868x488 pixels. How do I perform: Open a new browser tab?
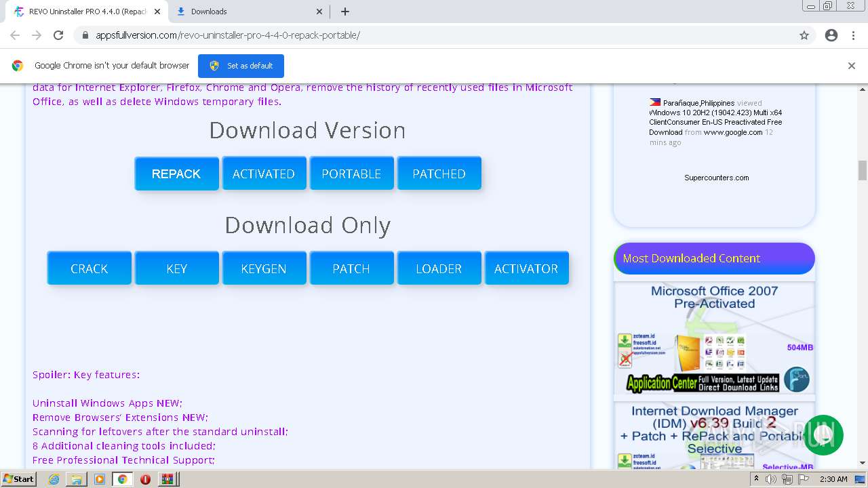pyautogui.click(x=345, y=12)
